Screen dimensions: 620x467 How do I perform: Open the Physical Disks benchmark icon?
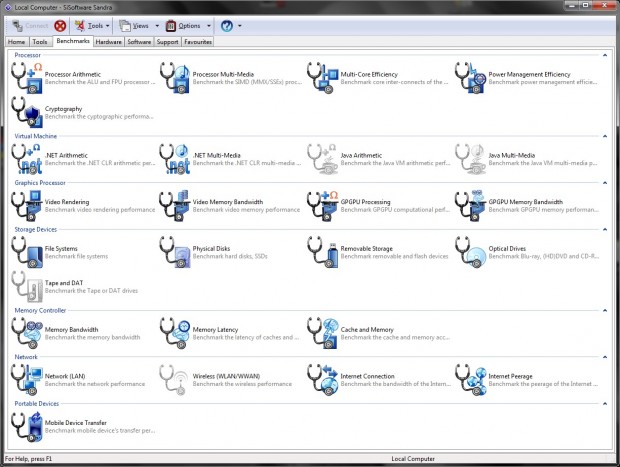[175, 252]
